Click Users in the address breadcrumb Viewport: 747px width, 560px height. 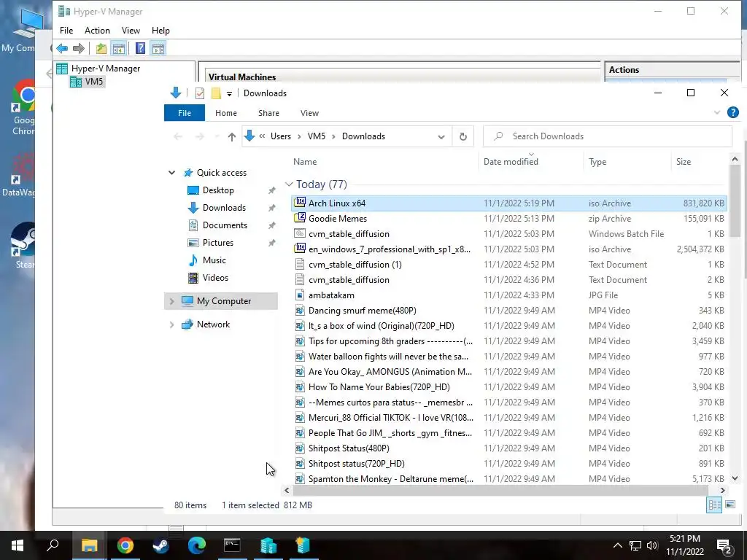pos(281,136)
